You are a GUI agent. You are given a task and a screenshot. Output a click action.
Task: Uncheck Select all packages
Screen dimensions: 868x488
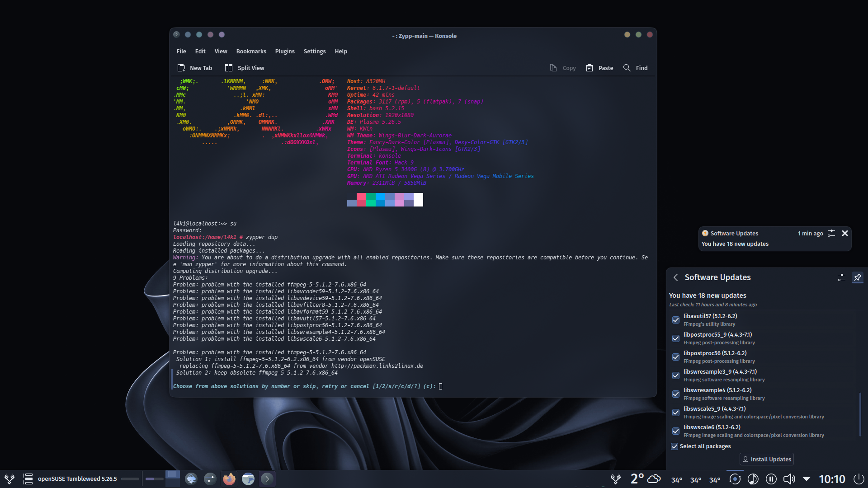click(674, 446)
